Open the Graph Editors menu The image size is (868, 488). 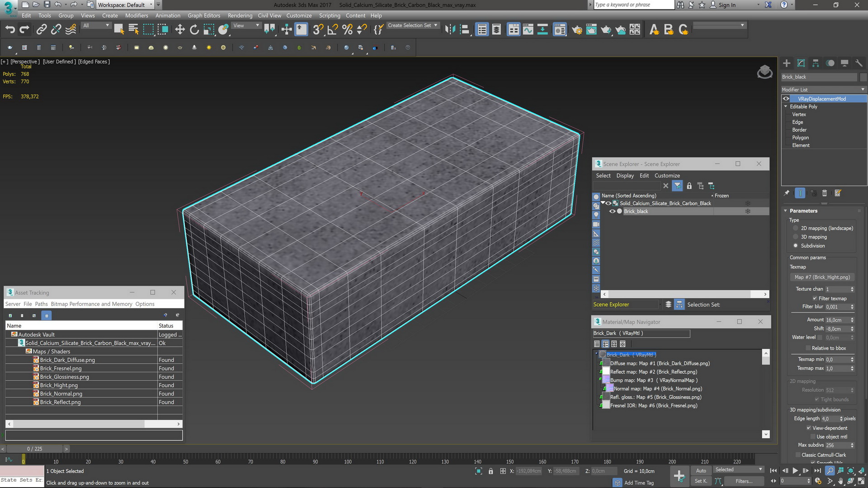point(204,15)
